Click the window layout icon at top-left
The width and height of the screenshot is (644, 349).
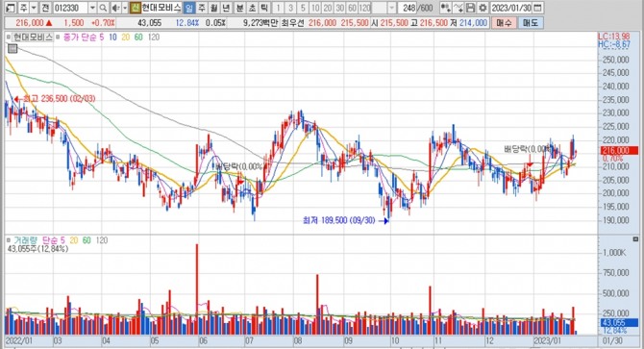(12, 8)
